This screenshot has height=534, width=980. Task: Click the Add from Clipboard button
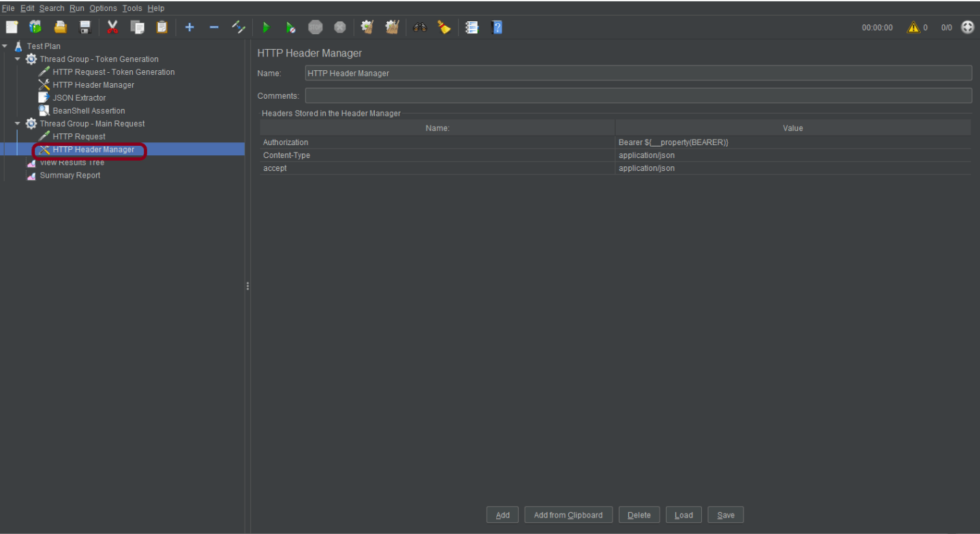568,514
